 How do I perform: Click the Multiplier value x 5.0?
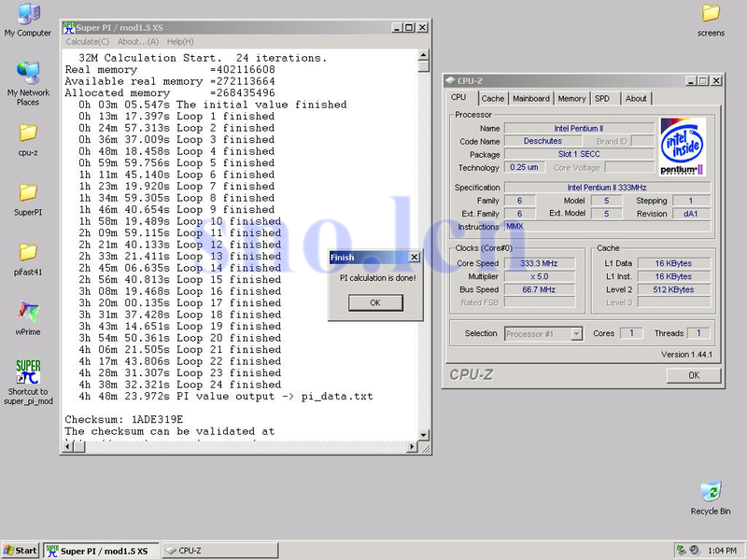tap(540, 276)
